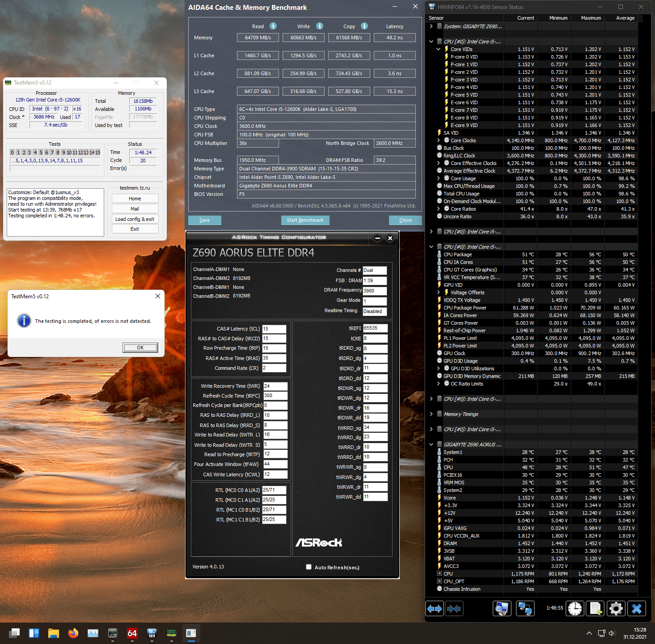
Task: Show hidden tray icons chevron
Action: tap(589, 633)
